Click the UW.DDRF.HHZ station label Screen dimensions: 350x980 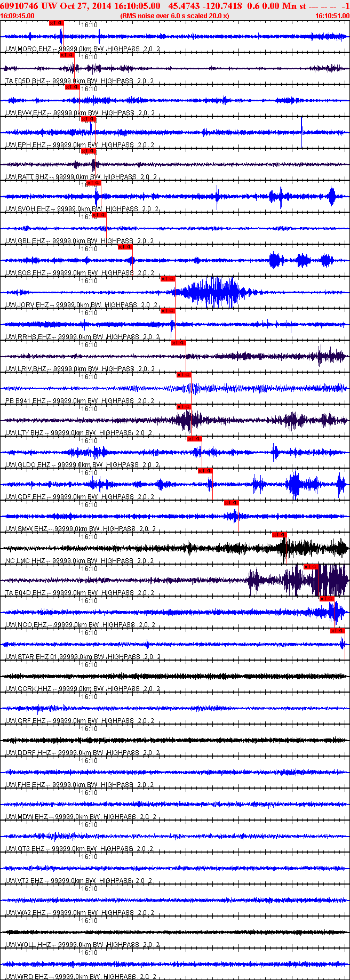point(83,753)
